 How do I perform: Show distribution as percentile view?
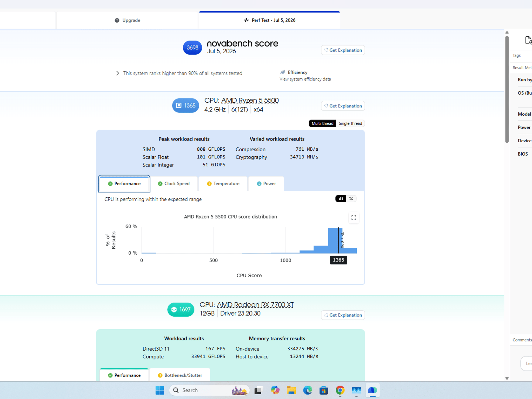pyautogui.click(x=351, y=199)
